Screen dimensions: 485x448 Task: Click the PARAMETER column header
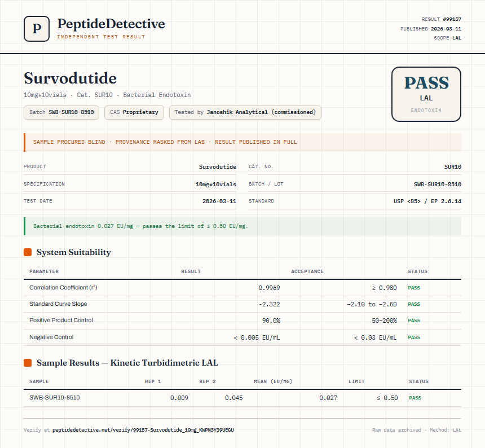[44, 271]
